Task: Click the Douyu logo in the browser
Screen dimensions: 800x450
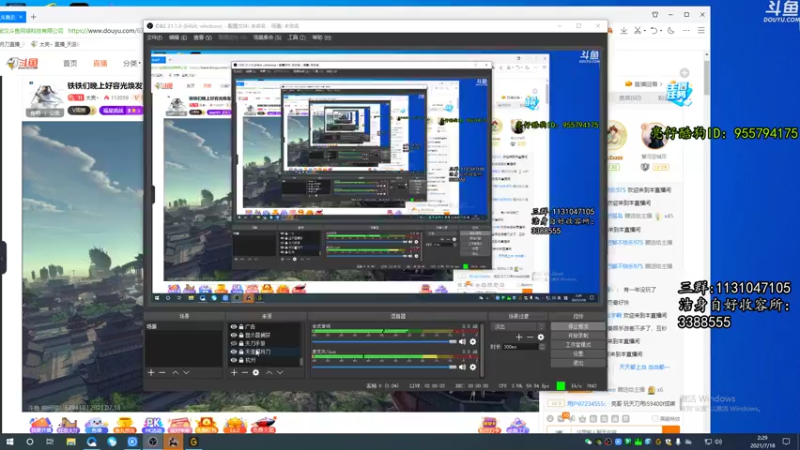Action: pos(23,63)
